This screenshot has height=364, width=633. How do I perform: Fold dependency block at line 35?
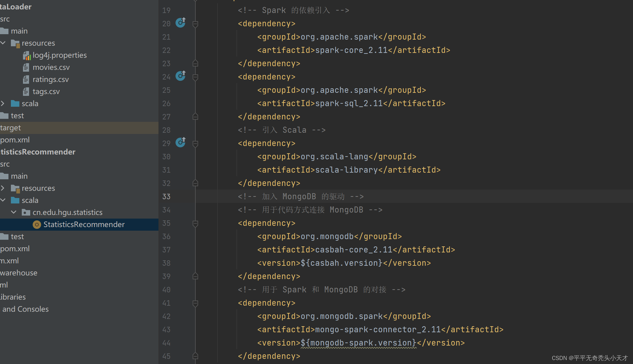coord(195,223)
